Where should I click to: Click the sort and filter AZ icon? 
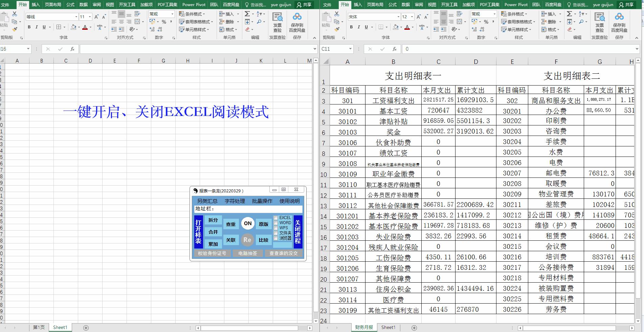(259, 14)
